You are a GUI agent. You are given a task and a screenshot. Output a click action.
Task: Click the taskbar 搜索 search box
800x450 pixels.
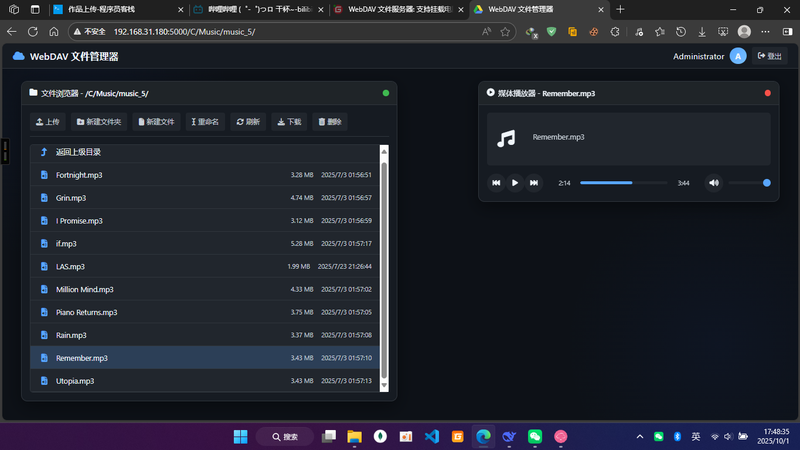[x=285, y=437]
